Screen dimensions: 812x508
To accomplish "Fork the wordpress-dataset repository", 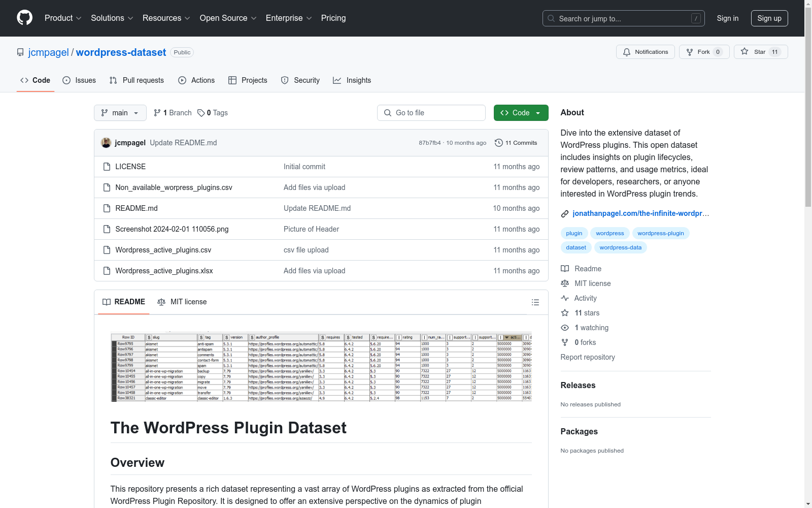I will (704, 52).
